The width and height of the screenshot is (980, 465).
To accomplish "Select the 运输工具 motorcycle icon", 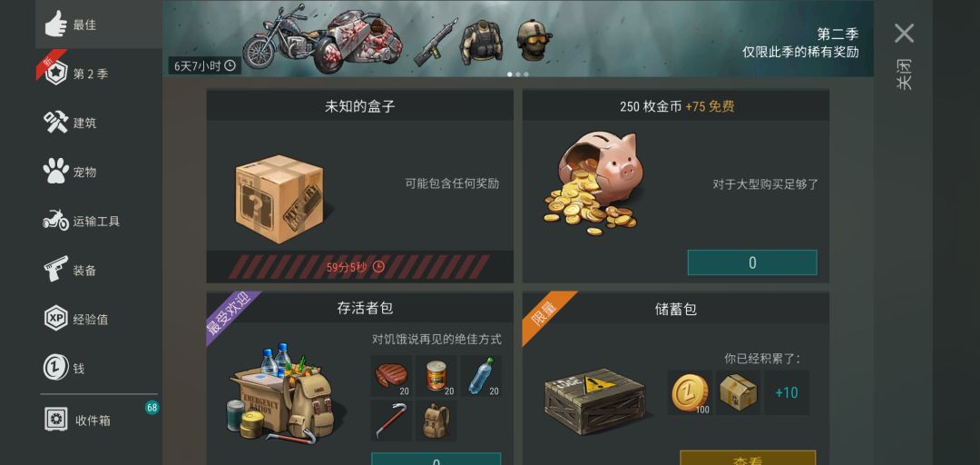I will [x=55, y=221].
